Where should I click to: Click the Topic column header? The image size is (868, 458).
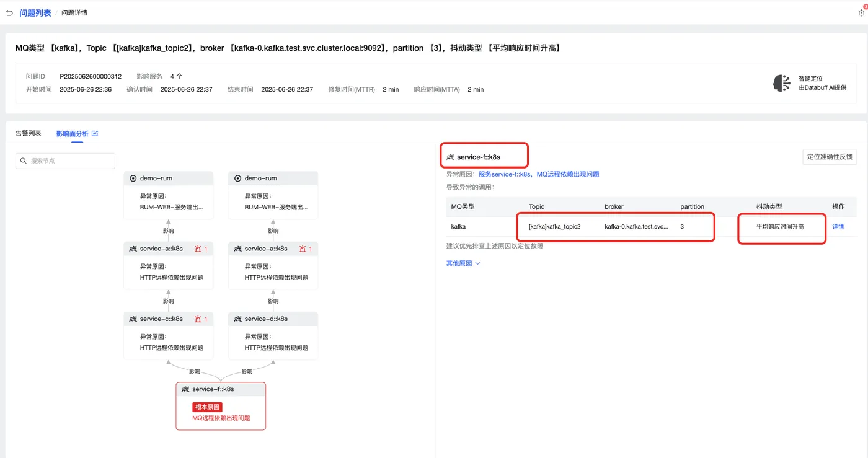(x=537, y=206)
